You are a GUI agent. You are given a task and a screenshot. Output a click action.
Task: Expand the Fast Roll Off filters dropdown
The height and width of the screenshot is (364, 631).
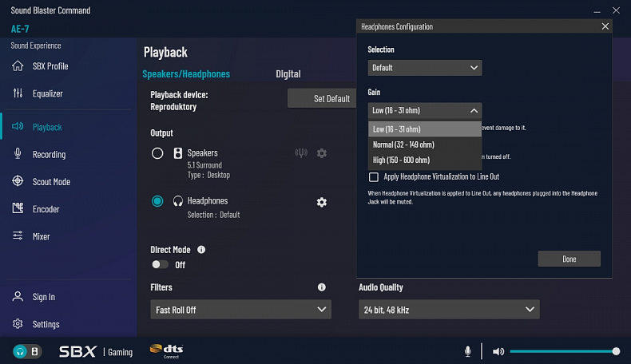point(240,310)
